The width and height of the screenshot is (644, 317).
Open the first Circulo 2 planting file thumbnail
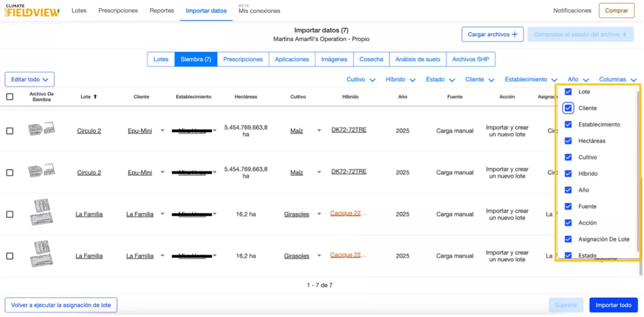click(41, 130)
